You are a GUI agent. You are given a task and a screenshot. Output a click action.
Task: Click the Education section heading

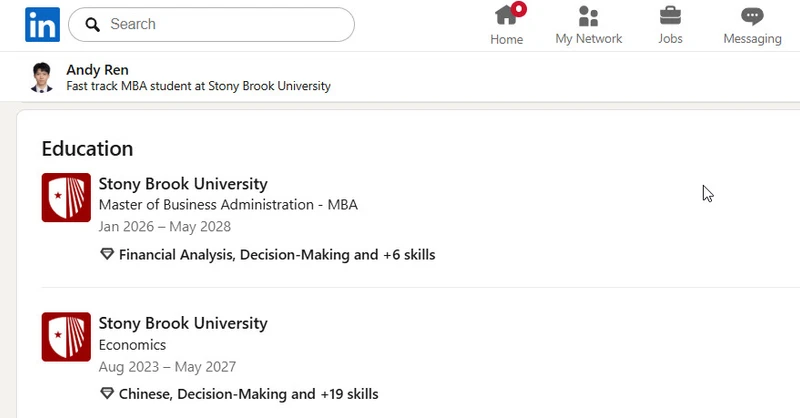click(87, 149)
